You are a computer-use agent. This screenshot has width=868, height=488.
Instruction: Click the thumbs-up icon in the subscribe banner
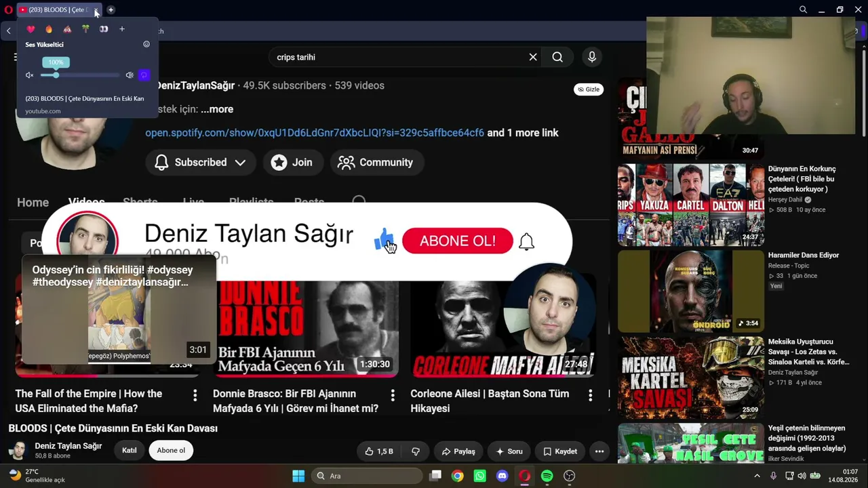[384, 239]
